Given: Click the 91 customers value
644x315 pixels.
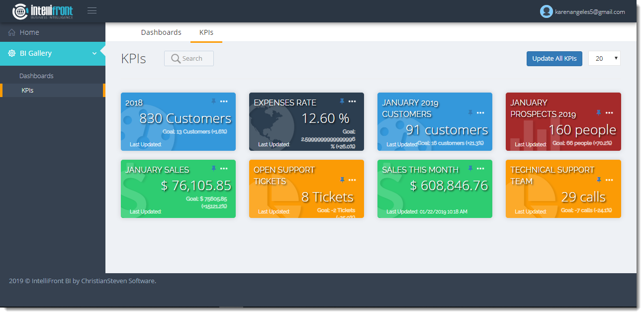Looking at the screenshot, I should [447, 130].
